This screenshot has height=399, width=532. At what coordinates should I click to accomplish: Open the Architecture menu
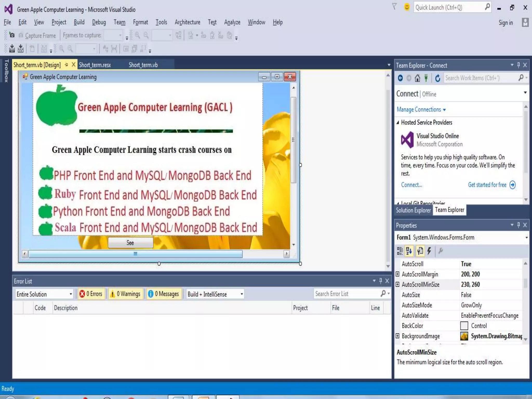187,22
